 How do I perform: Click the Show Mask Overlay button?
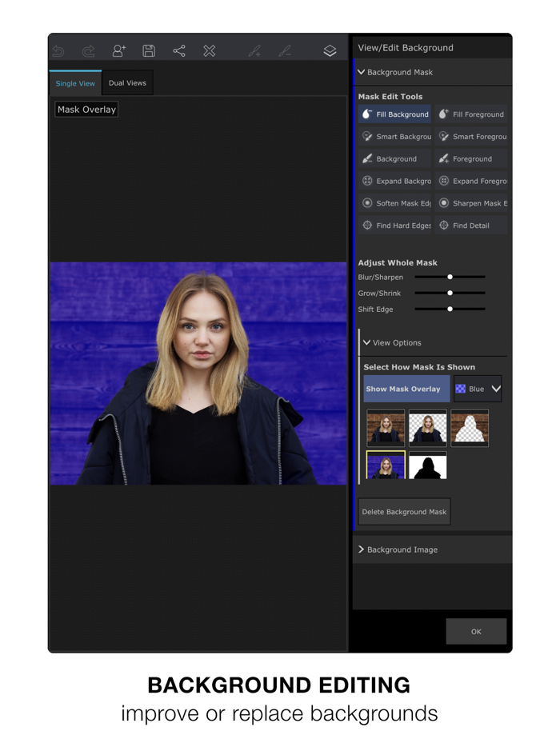coord(406,389)
